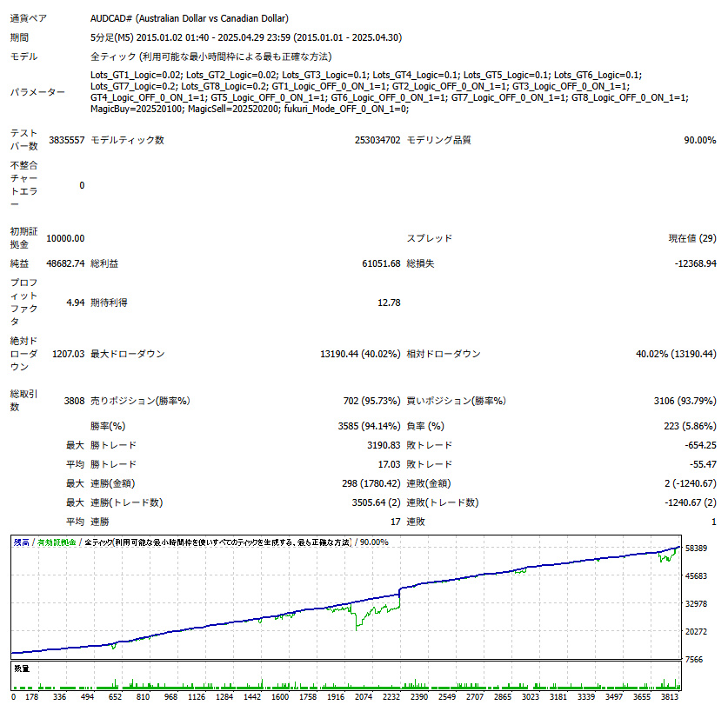Click loss trades value 223 (5.86%)
The height and width of the screenshot is (705, 728).
tap(690, 426)
